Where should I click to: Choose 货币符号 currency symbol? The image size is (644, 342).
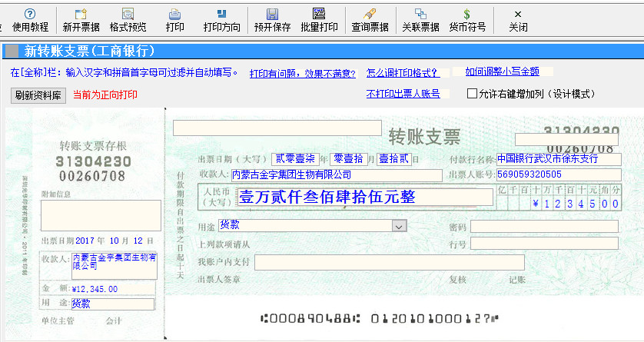(467, 21)
